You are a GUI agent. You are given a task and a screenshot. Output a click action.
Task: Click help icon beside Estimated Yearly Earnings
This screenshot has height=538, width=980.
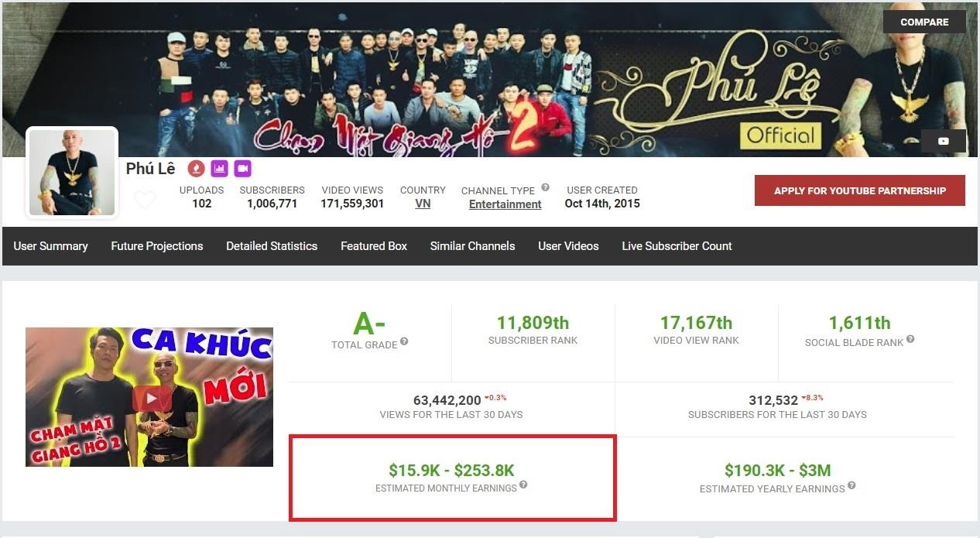click(x=852, y=486)
